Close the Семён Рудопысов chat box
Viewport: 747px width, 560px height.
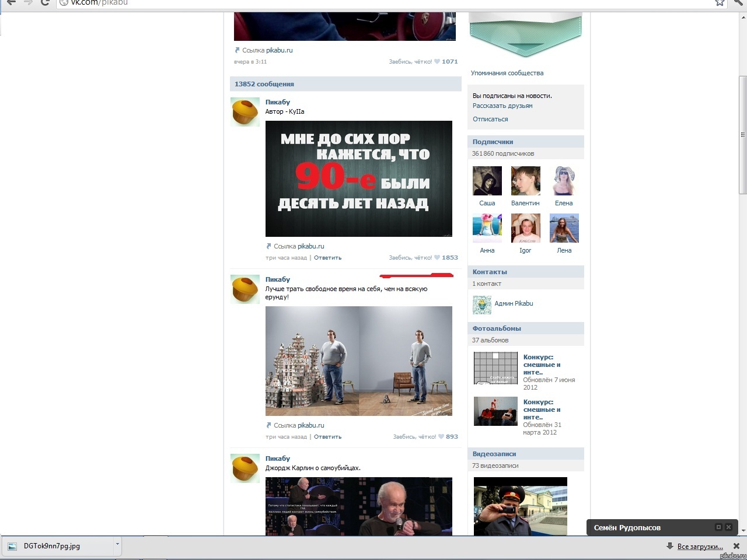tap(728, 527)
